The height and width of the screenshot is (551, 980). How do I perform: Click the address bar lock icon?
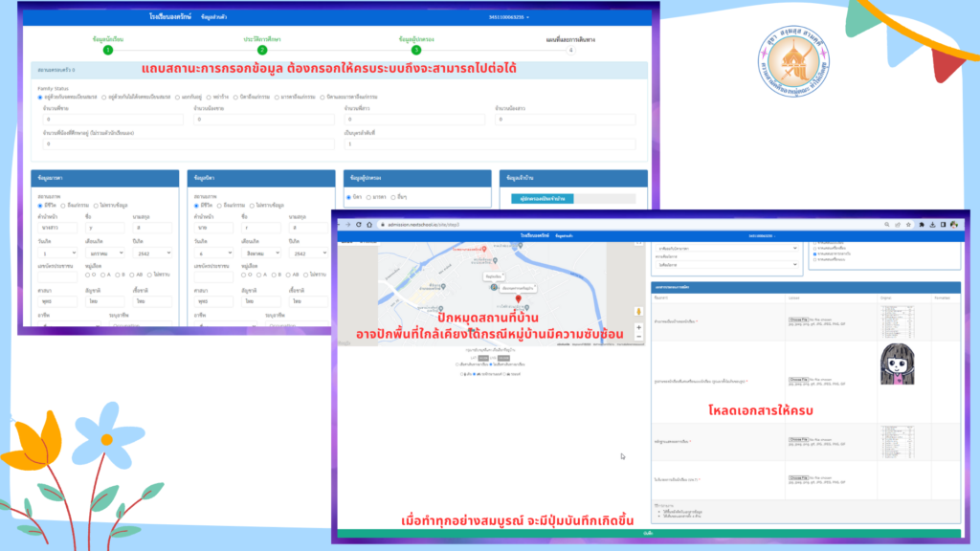383,224
